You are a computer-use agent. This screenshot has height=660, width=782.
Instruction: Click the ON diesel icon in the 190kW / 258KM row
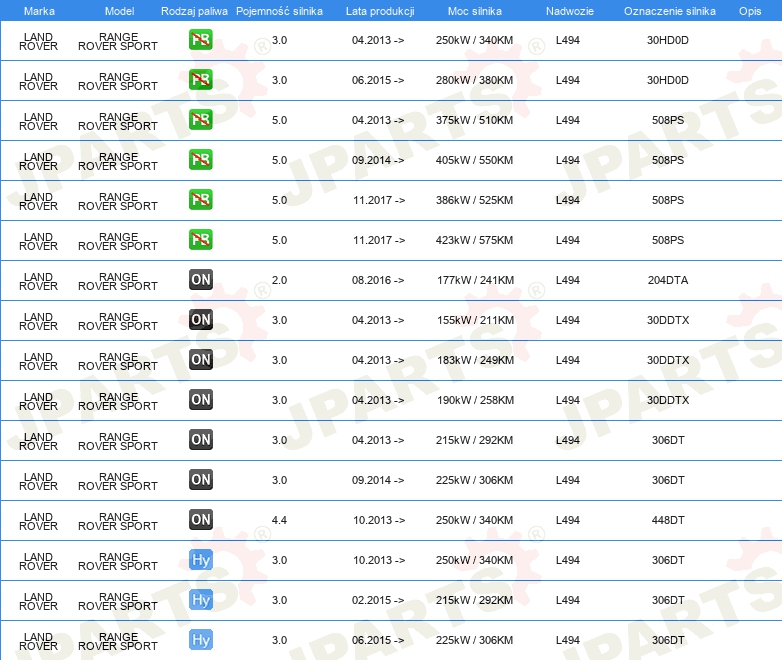[201, 400]
